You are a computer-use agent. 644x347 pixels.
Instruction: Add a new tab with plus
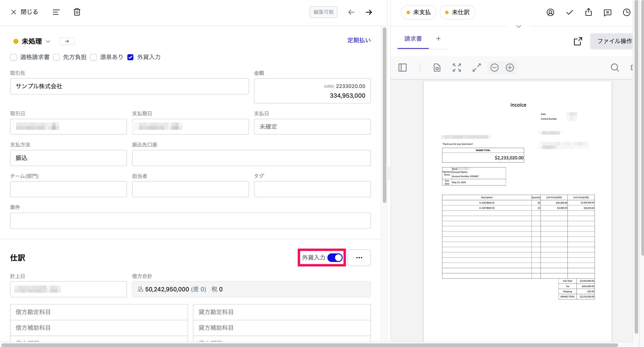pyautogui.click(x=438, y=39)
